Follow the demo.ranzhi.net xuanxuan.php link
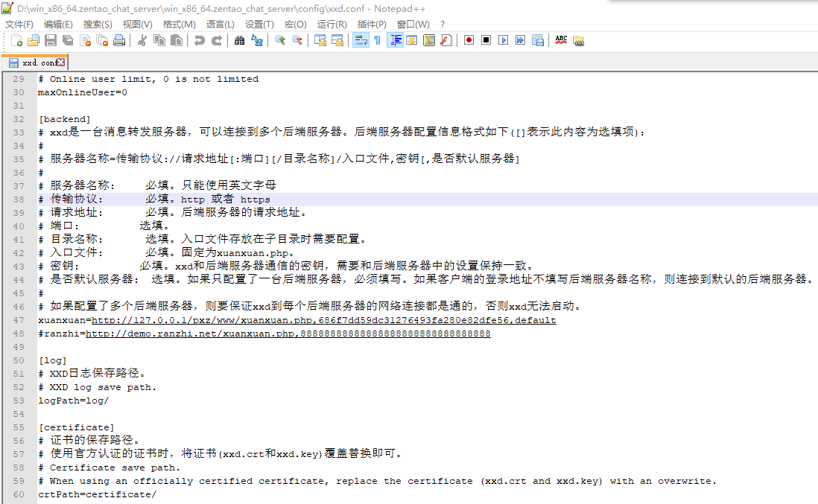This screenshot has width=818, height=504. [288, 334]
